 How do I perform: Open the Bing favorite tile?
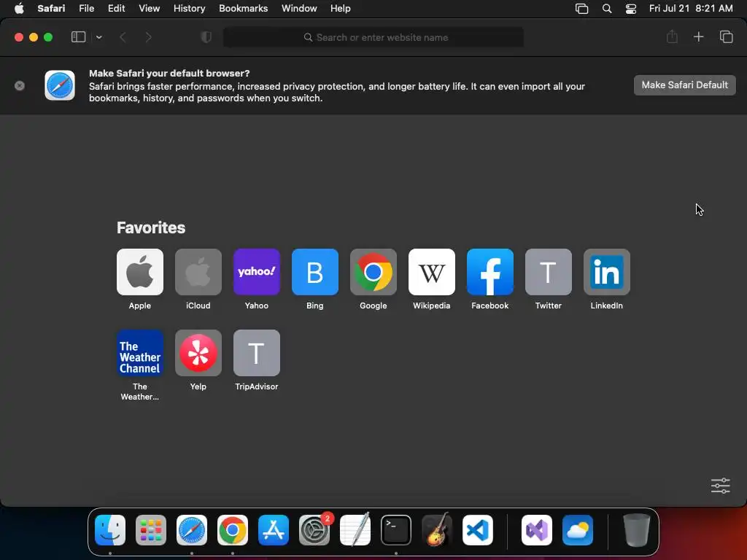click(x=315, y=272)
